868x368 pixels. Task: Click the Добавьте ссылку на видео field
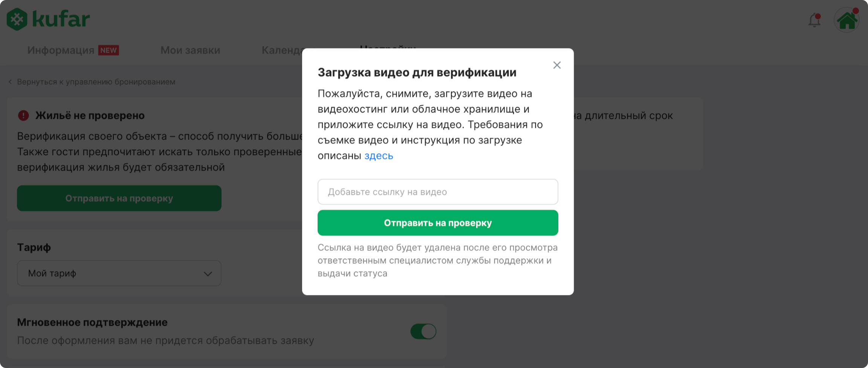[438, 192]
